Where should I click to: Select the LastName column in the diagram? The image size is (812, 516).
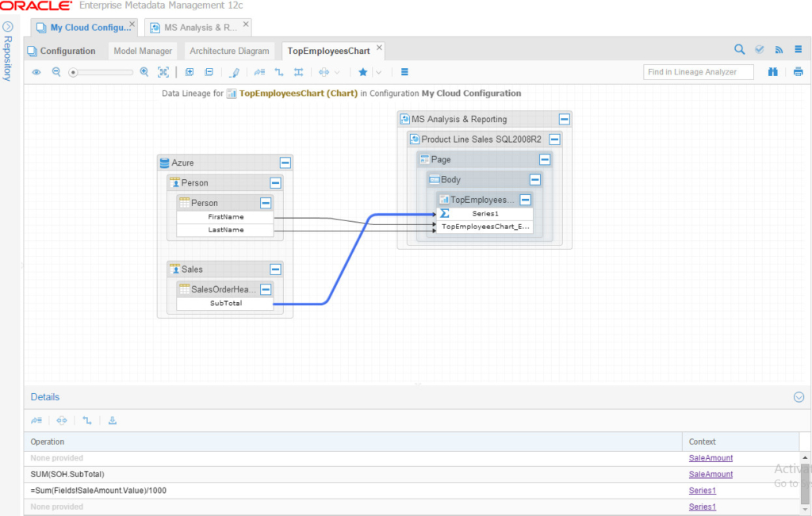click(225, 230)
